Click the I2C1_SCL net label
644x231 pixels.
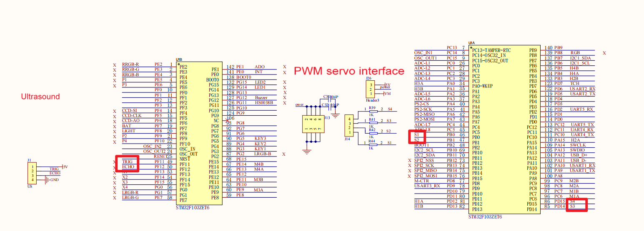tap(581, 63)
